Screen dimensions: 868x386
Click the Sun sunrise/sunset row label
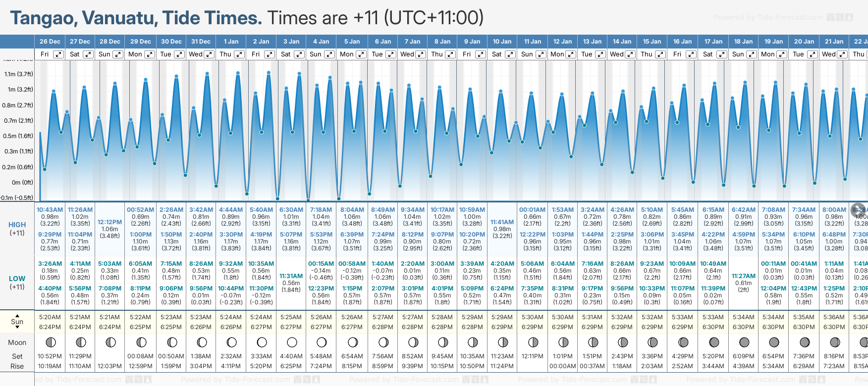[x=17, y=322]
